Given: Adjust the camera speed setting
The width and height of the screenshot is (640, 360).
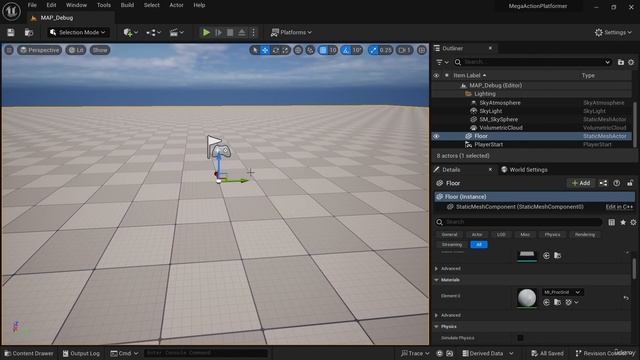Looking at the screenshot, I should pos(404,50).
